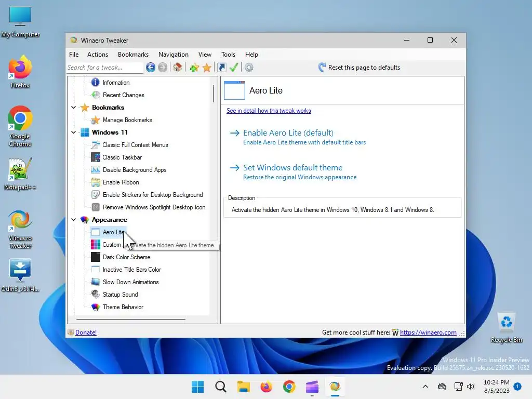Viewport: 532px width, 399px height.
Task: Click the Donate! link
Action: pyautogui.click(x=86, y=332)
